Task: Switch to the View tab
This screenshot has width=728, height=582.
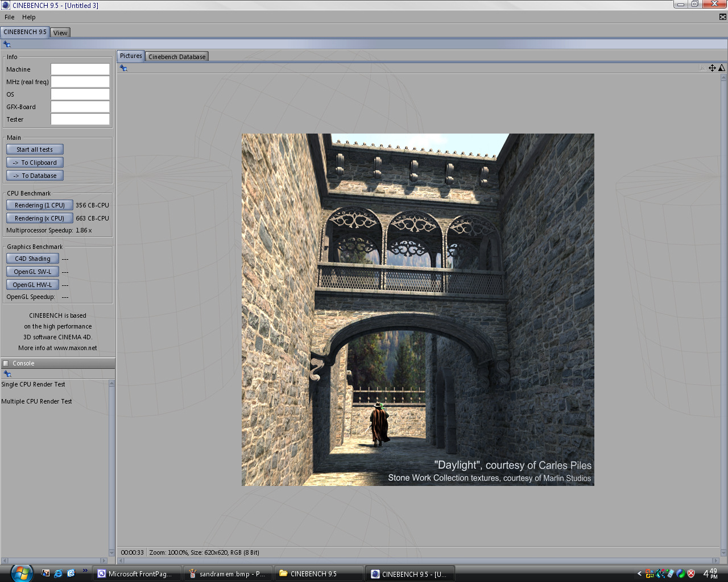Action: pyautogui.click(x=60, y=33)
